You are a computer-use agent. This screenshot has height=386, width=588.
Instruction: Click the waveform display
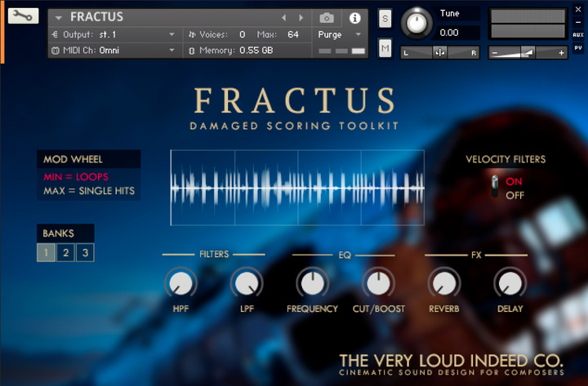coord(297,188)
